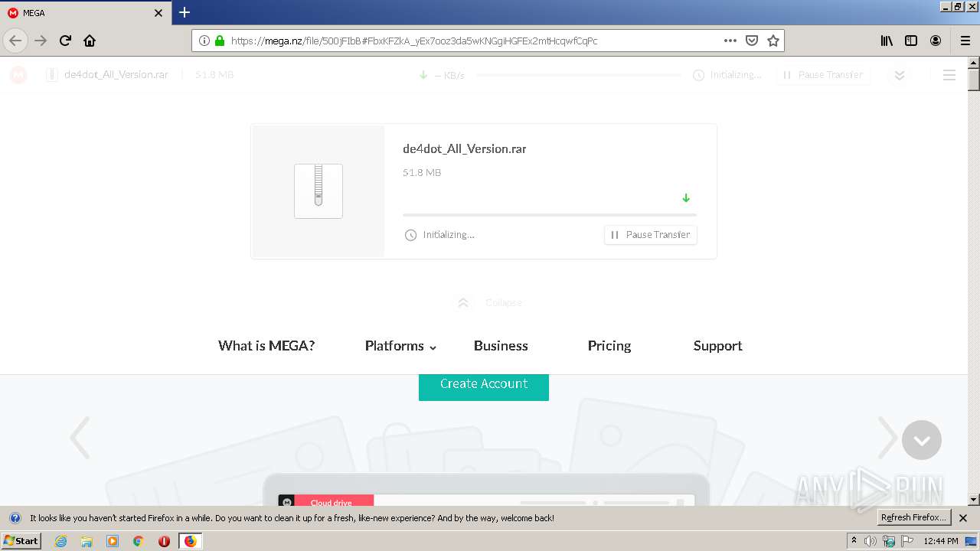The image size is (980, 551).
Task: Open Windows Explorer folder from taskbar
Action: click(87, 541)
